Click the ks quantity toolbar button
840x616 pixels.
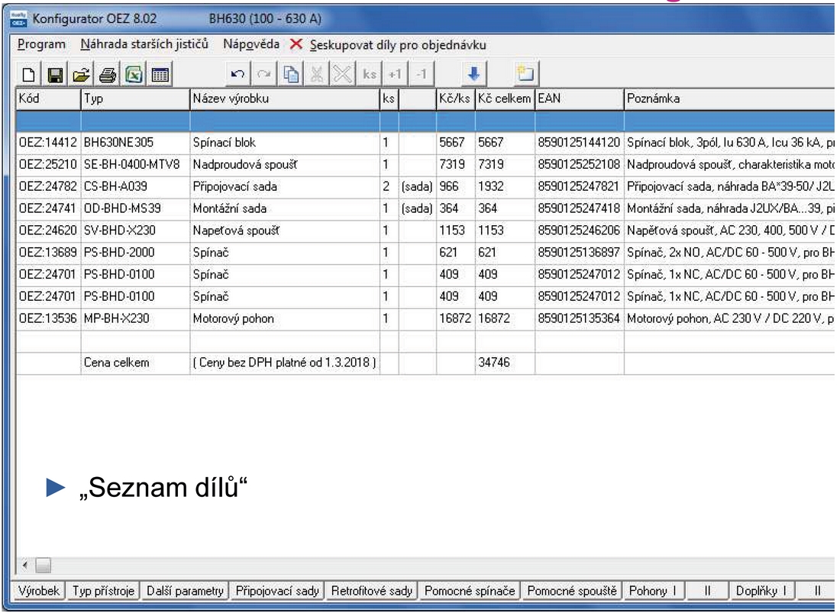(x=369, y=75)
